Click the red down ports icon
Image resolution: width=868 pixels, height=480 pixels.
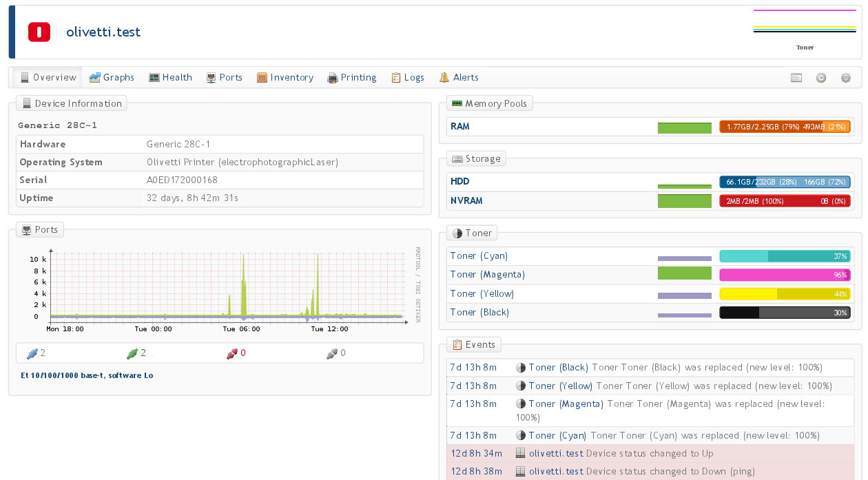pos(231,353)
